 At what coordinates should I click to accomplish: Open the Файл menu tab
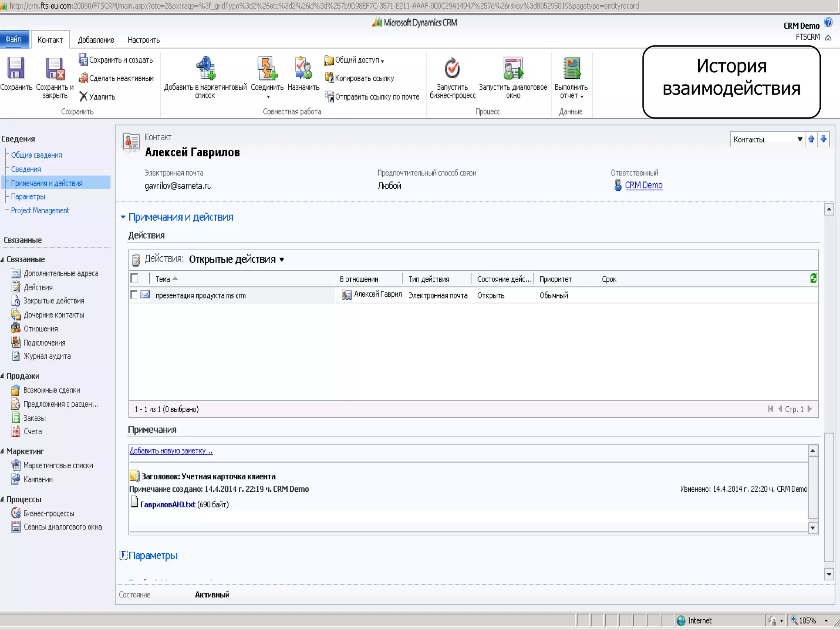tap(14, 39)
